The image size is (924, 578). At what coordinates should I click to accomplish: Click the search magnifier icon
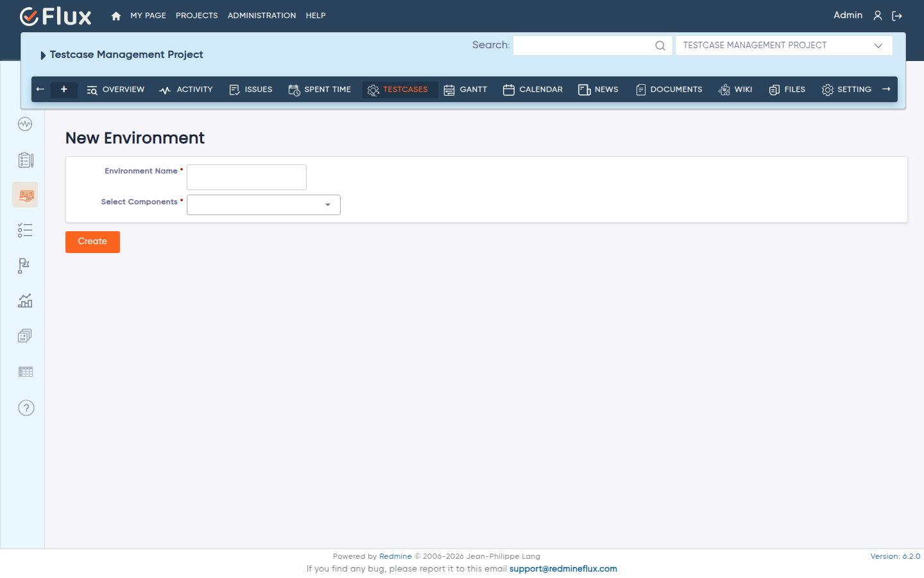coord(660,46)
